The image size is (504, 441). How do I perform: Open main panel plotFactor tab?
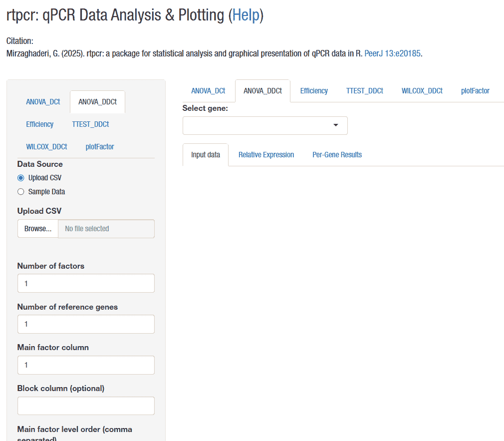point(475,91)
